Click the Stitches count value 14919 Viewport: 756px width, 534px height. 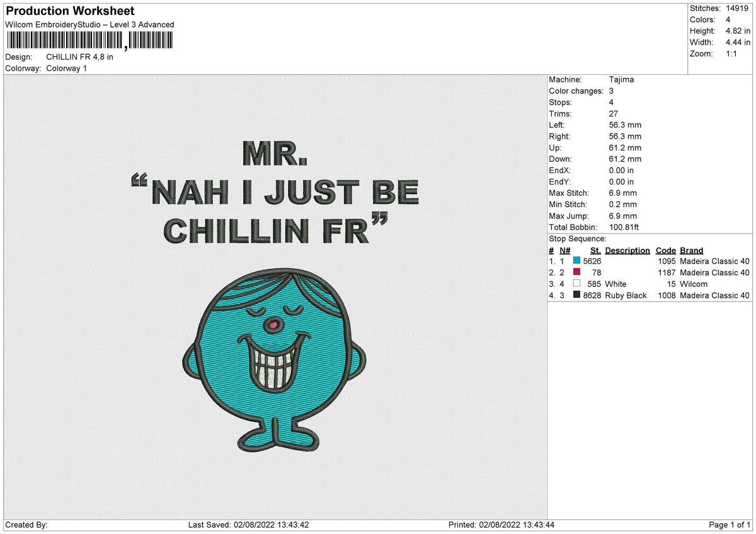coord(737,8)
